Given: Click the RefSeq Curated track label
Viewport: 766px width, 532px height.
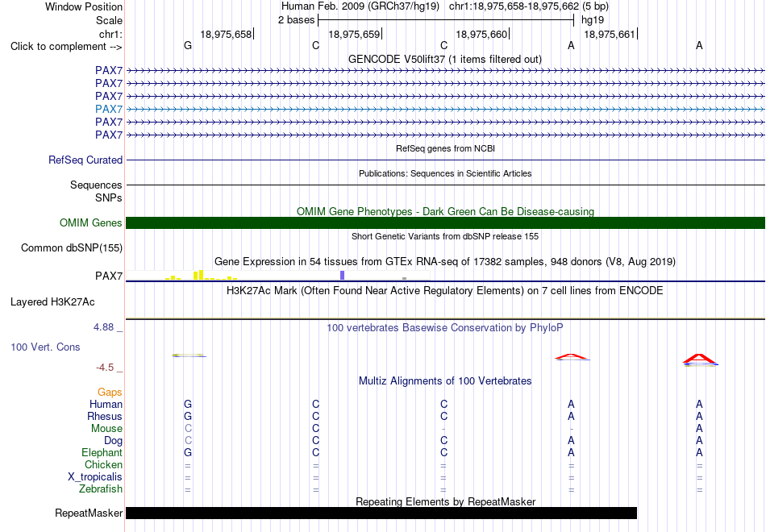Looking at the screenshot, I should coord(85,160).
